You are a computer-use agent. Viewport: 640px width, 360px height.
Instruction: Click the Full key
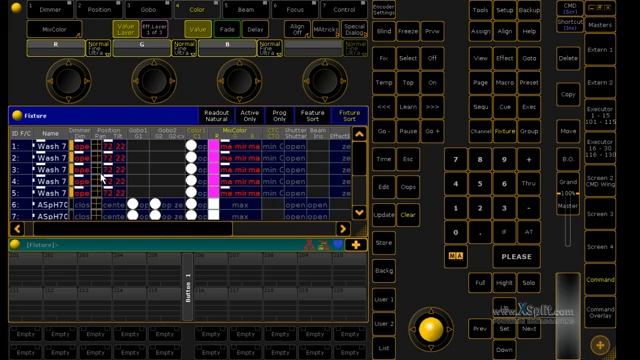click(480, 282)
